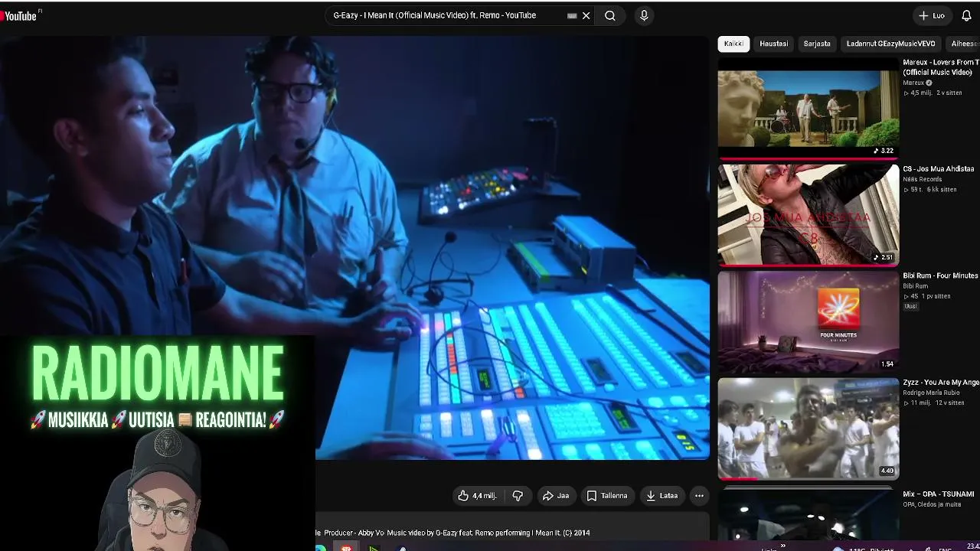Download the video with Lataa

(662, 496)
